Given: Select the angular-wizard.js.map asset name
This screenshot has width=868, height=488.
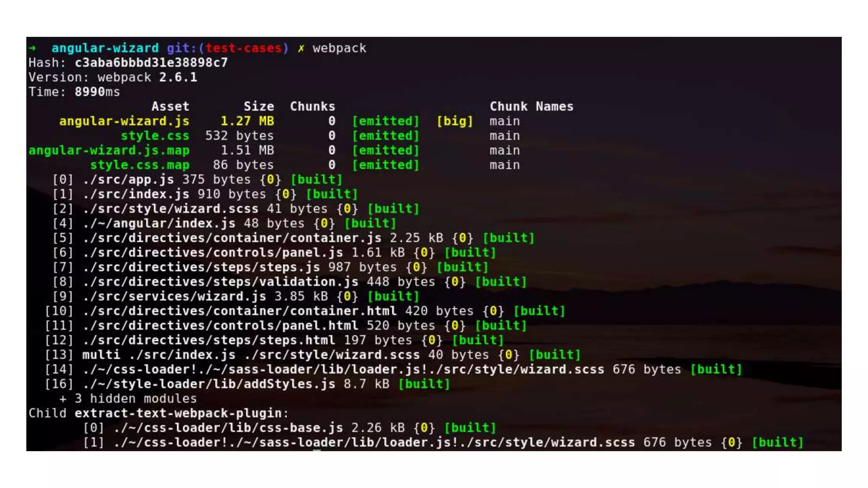Looking at the screenshot, I should click(109, 150).
